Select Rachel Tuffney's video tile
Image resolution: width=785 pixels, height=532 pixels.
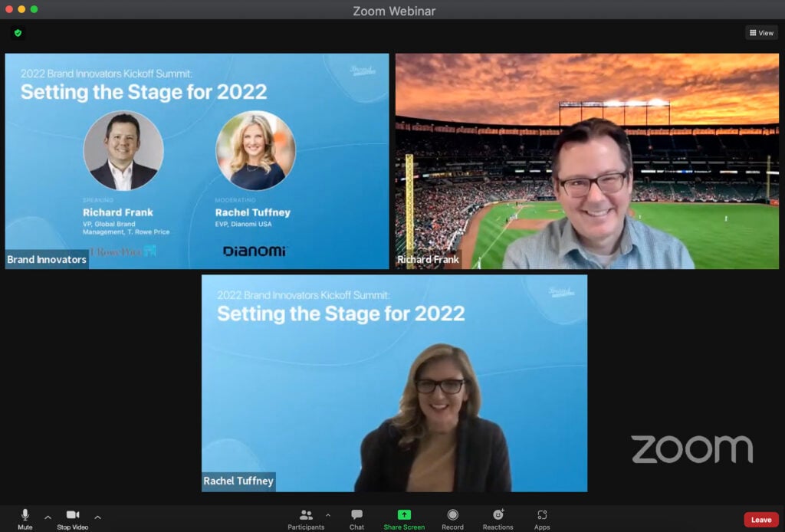pyautogui.click(x=394, y=383)
